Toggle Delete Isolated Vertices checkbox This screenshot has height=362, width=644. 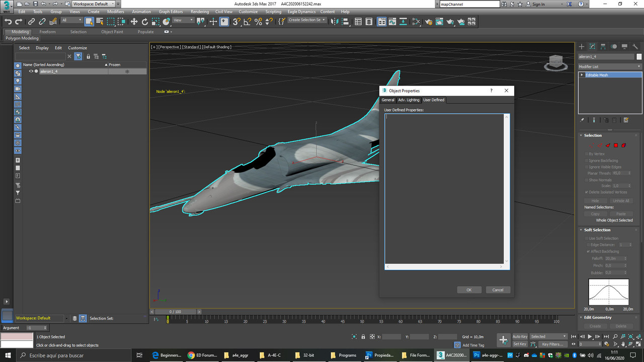pos(587,192)
